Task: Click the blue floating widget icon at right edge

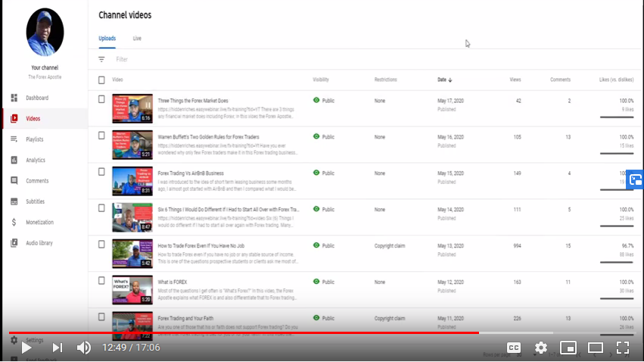Action: [635, 180]
